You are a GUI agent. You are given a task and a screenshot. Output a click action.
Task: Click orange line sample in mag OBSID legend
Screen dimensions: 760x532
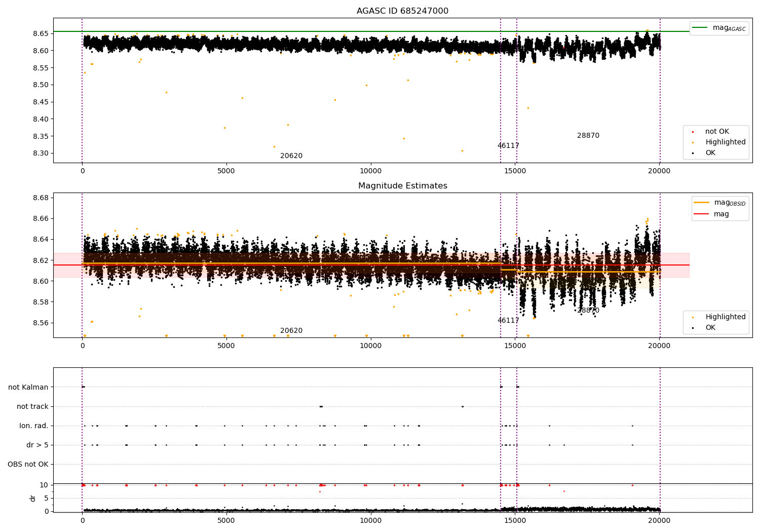tap(702, 203)
